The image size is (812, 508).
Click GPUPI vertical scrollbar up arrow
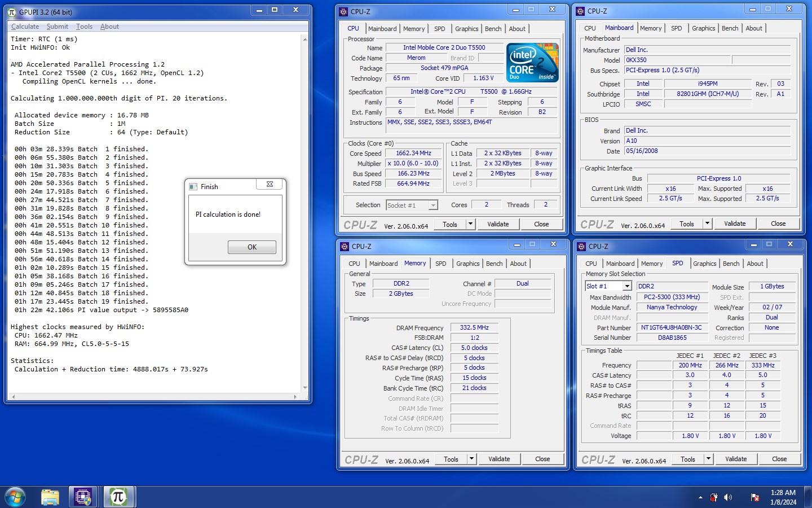pos(305,39)
